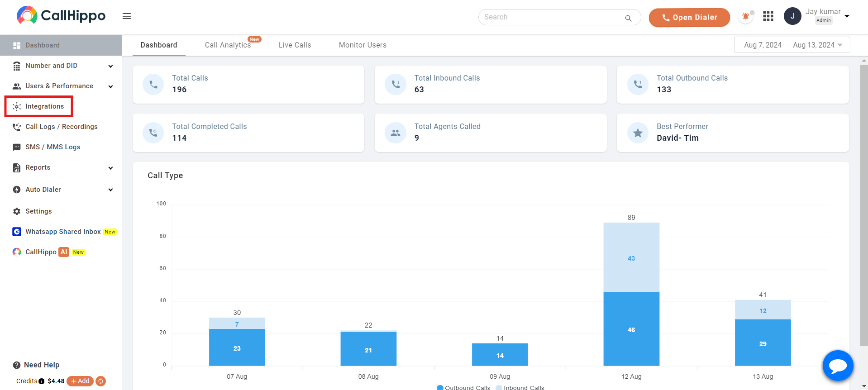
Task: Toggle Inbound Calls legend series
Action: pyautogui.click(x=520, y=387)
